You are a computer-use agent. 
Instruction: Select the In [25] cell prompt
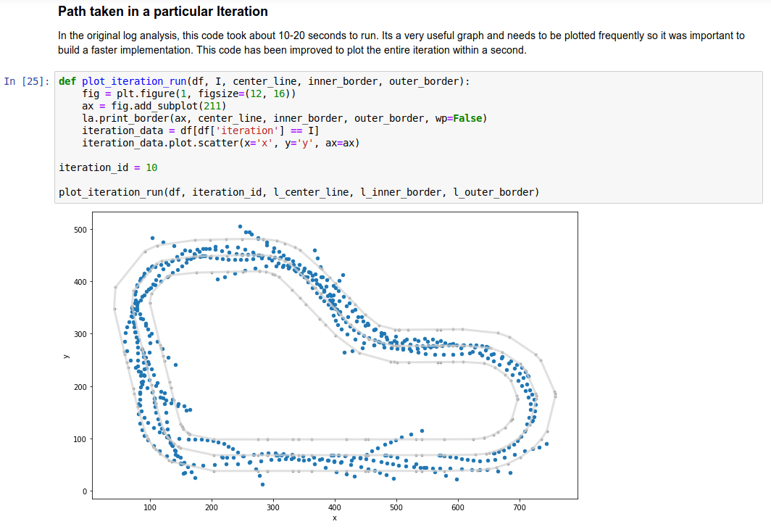27,81
